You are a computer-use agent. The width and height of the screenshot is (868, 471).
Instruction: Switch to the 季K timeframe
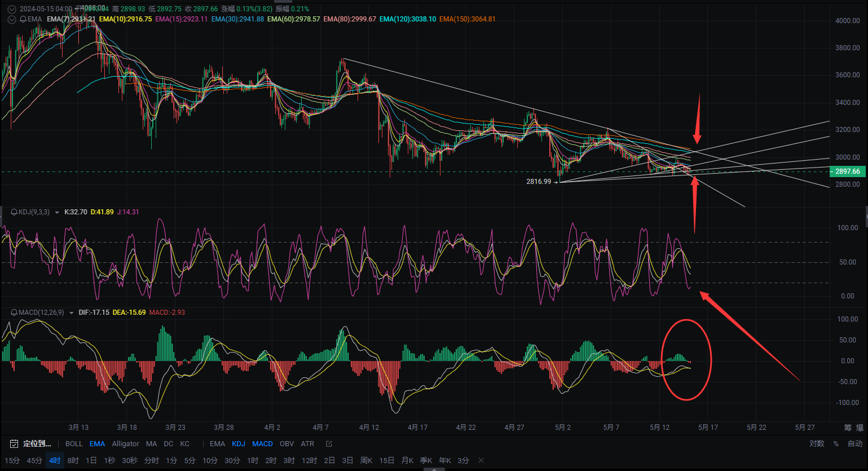click(426, 460)
